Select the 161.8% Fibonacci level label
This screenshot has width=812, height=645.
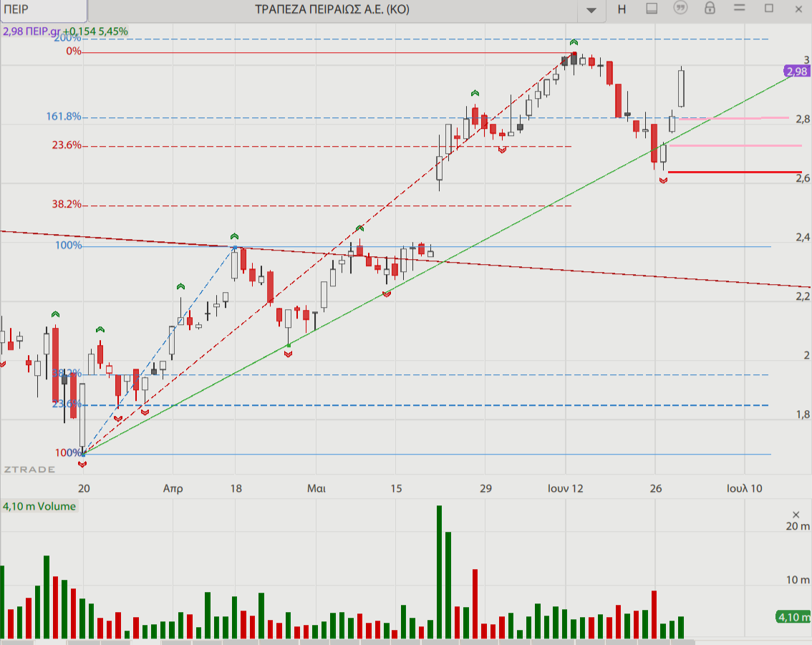tap(64, 117)
